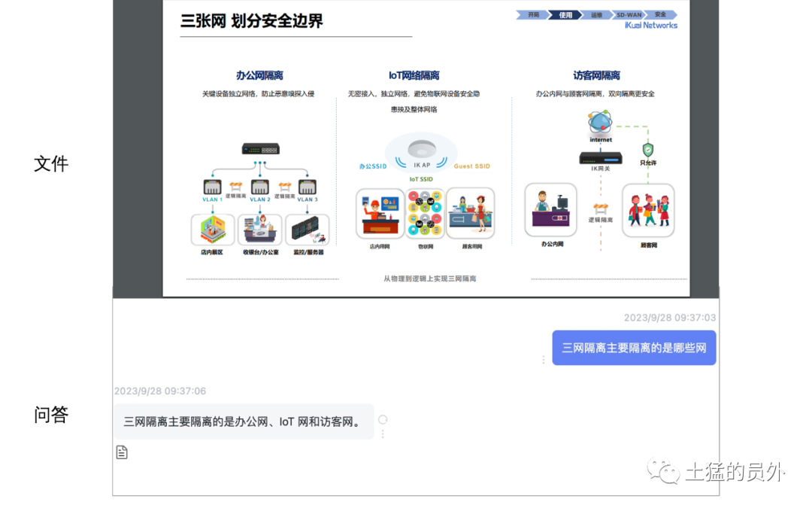The height and width of the screenshot is (508, 812).
Task: Select the 物联网 IoT devices illustration
Action: [425, 213]
